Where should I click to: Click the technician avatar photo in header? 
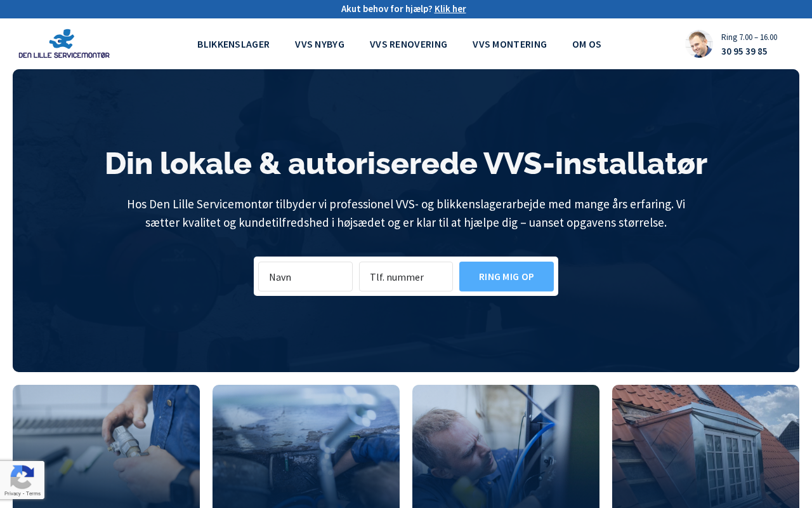[699, 44]
